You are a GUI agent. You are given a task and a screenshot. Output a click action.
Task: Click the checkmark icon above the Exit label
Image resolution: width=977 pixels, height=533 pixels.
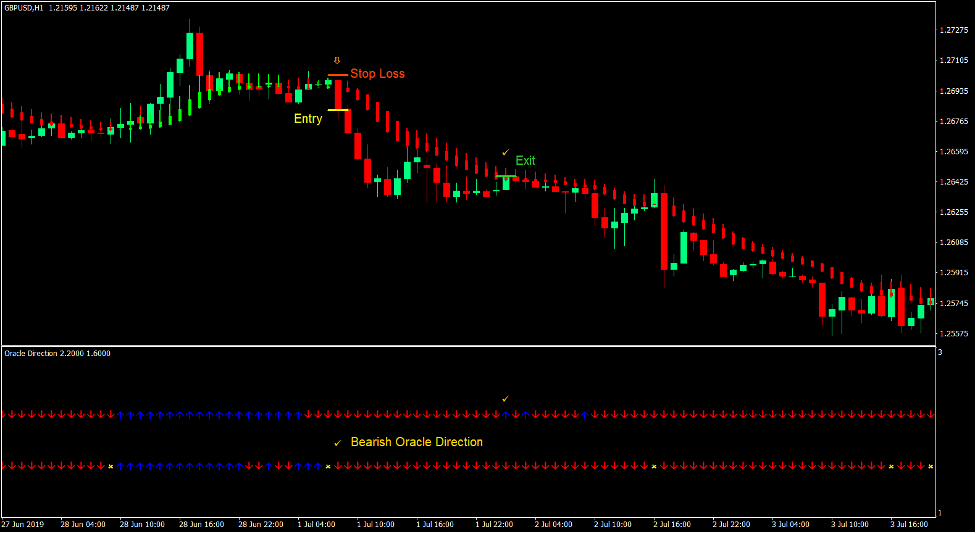[x=506, y=151]
